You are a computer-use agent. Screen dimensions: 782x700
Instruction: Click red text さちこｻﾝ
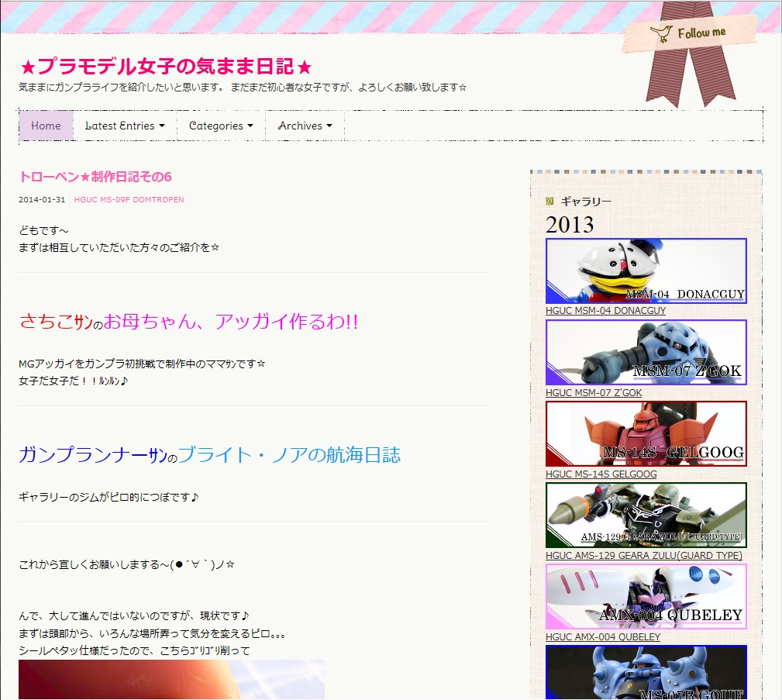pos(56,322)
